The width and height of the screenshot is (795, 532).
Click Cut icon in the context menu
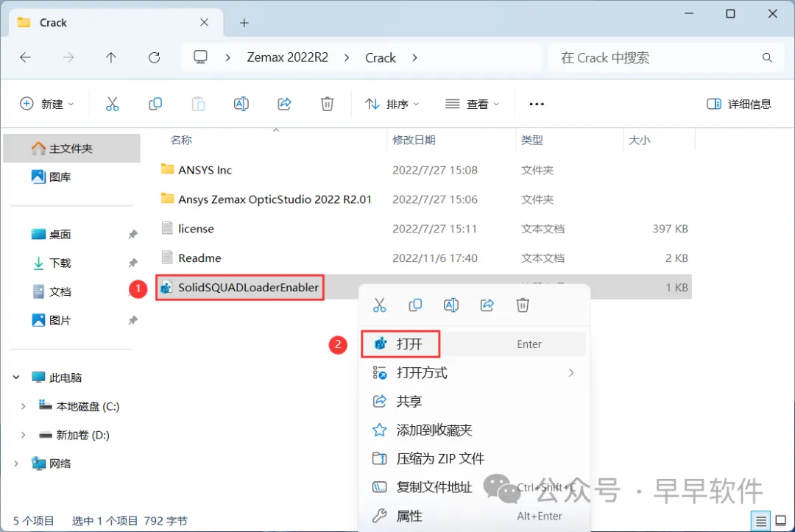(379, 305)
